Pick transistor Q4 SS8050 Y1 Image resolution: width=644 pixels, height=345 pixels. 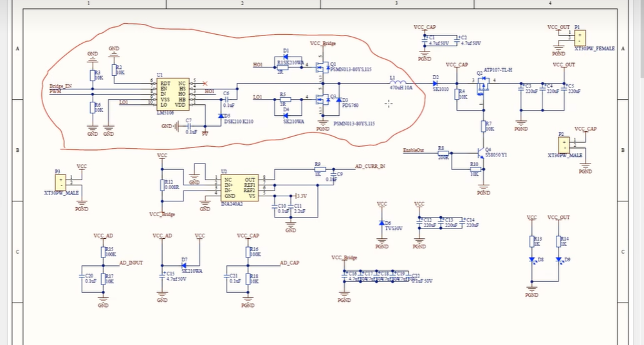[481, 153]
